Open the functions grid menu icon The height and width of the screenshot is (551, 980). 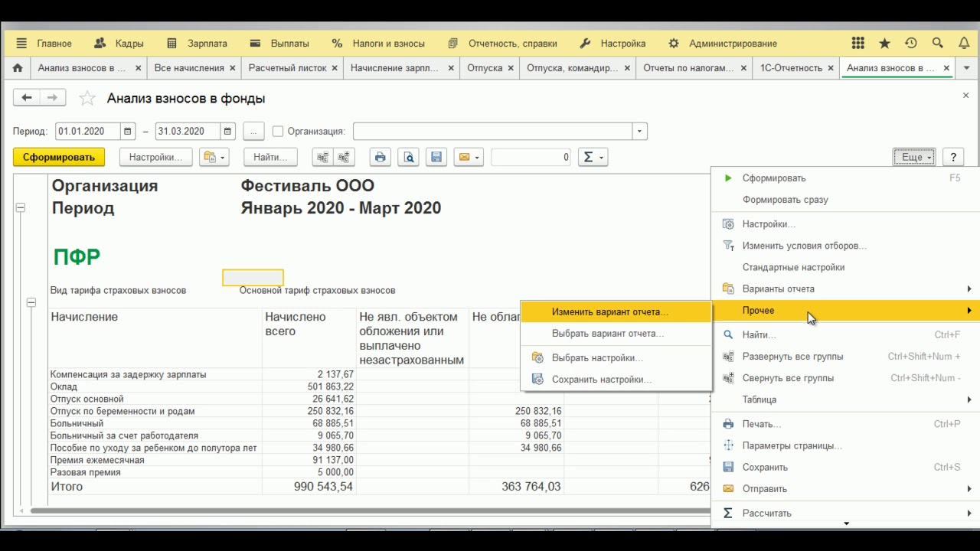pos(858,44)
